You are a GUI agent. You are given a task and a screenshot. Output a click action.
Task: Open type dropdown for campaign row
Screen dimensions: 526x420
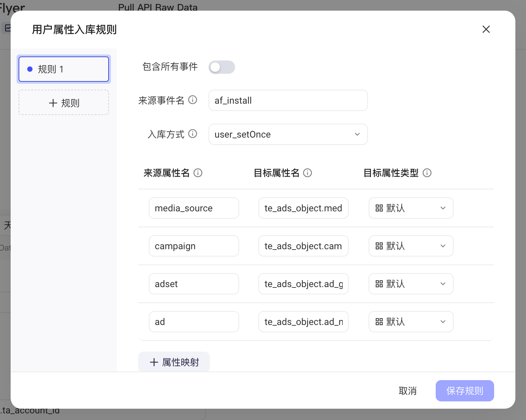[x=411, y=246]
